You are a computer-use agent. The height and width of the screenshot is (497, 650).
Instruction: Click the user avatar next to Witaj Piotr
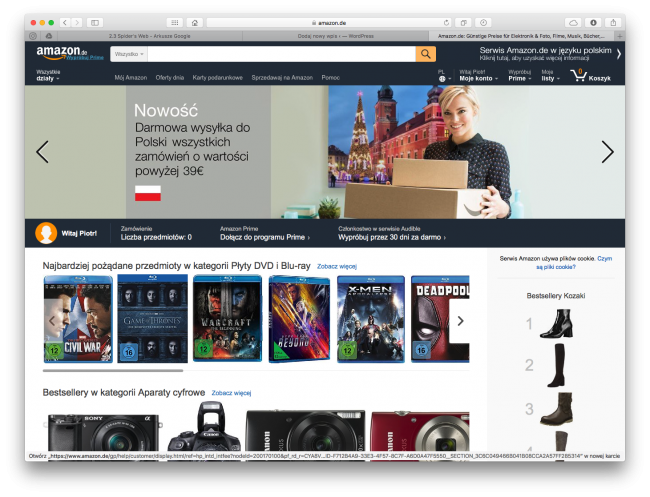pyautogui.click(x=46, y=233)
